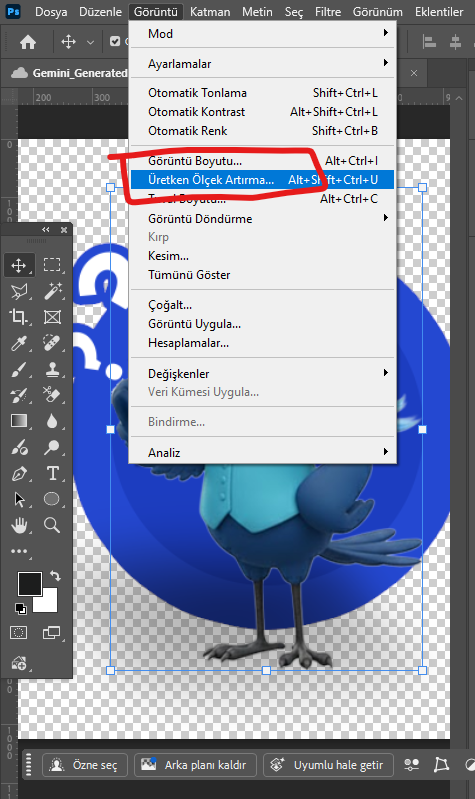Image resolution: width=475 pixels, height=799 pixels.
Task: Click the Photoshop Ps logo
Action: click(x=13, y=11)
